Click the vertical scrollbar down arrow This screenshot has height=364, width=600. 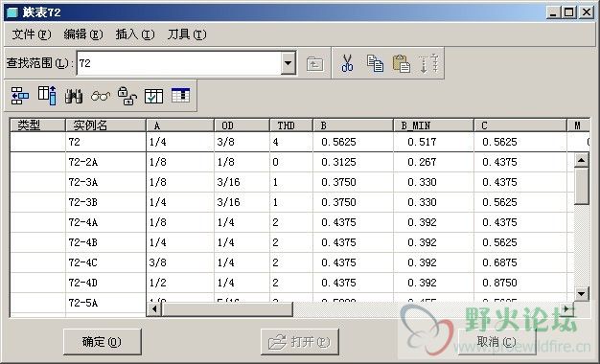[581, 294]
